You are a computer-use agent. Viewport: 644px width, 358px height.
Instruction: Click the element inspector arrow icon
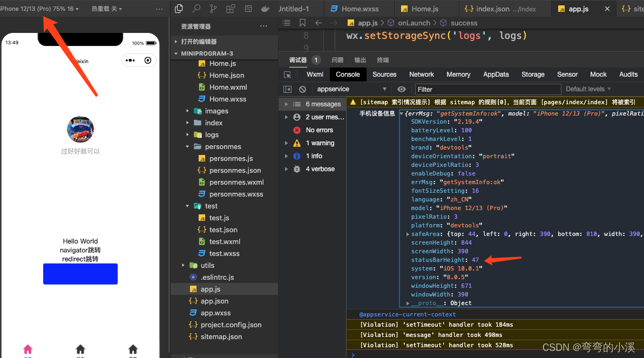pos(288,75)
